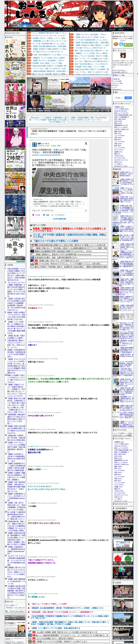
Task: Open the ワロタあんてな tab
Action: point(68,30)
